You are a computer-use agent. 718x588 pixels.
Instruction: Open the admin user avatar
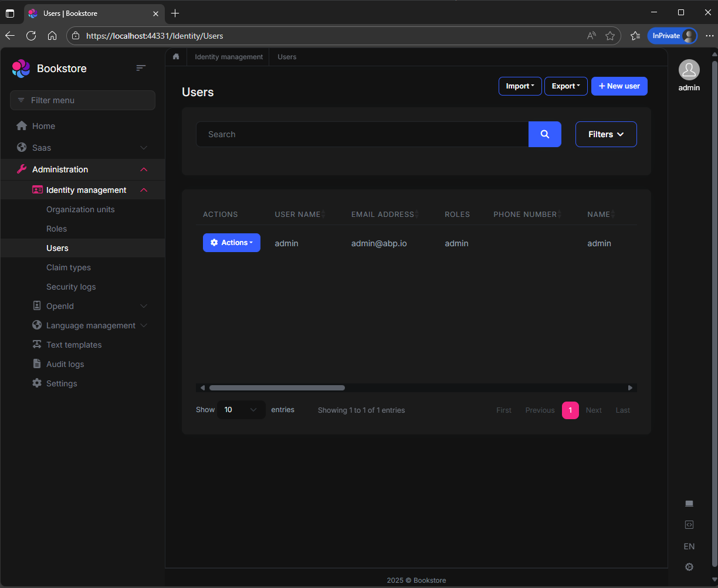pyautogui.click(x=689, y=70)
